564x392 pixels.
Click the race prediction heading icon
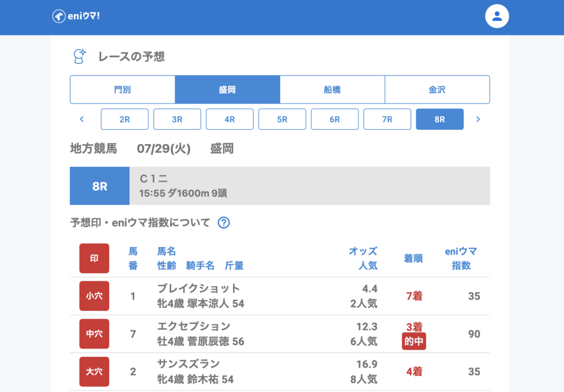[80, 56]
